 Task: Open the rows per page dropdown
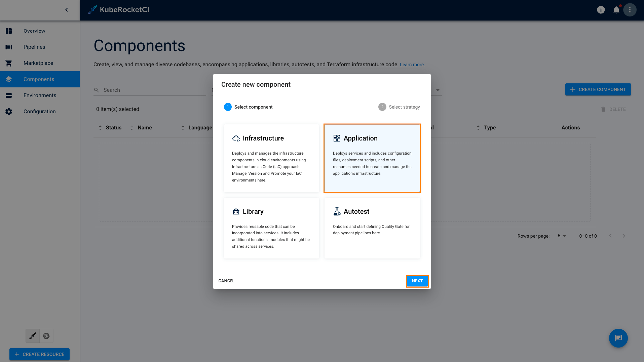tap(561, 236)
